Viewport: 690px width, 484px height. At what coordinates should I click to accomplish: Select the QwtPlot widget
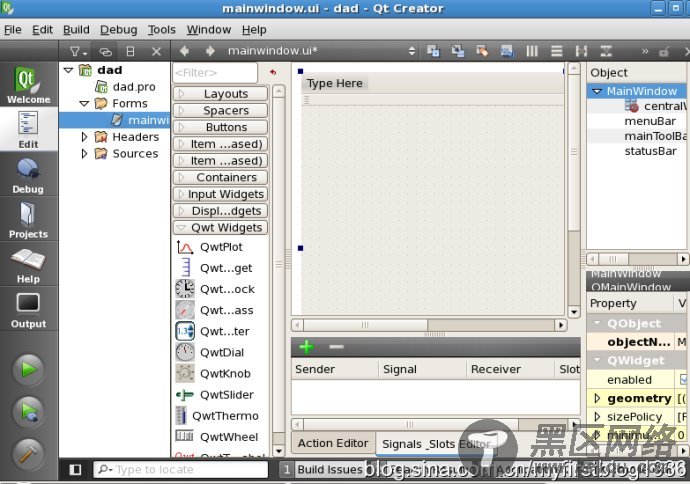coord(209,247)
